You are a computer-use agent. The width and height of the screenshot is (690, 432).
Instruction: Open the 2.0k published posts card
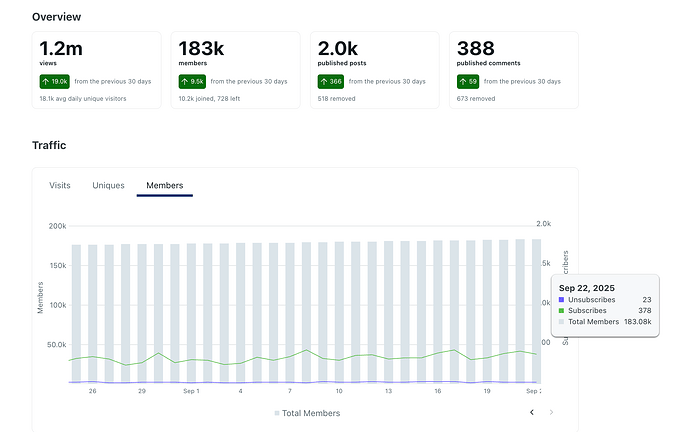click(x=374, y=69)
